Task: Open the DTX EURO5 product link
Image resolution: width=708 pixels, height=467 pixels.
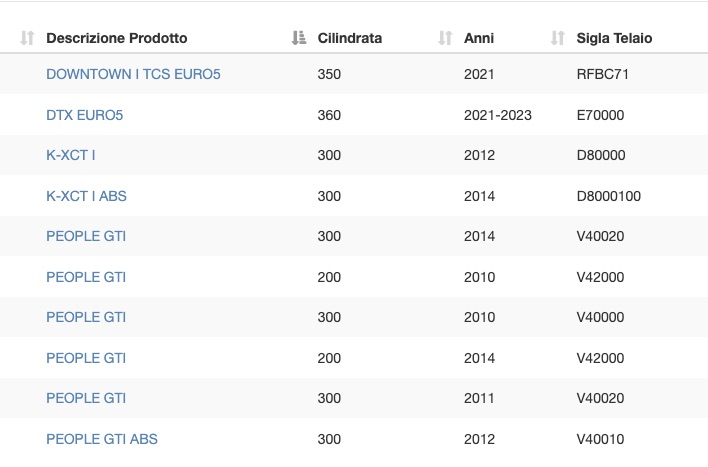Action: click(84, 115)
